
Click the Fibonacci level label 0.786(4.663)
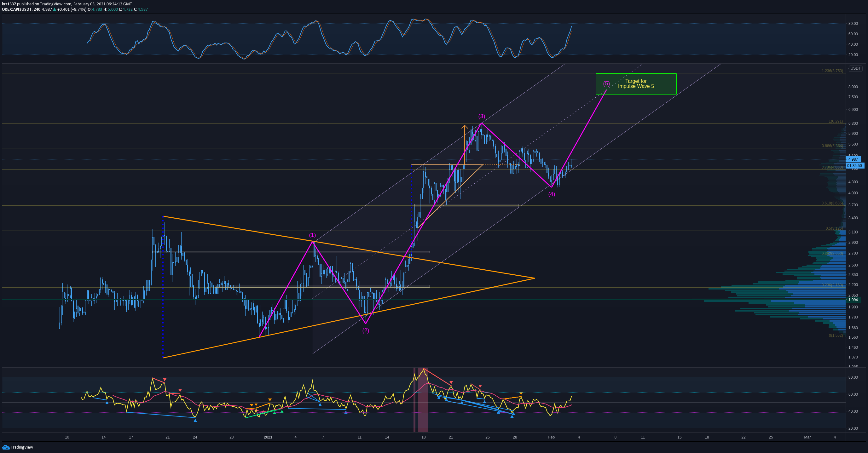pyautogui.click(x=832, y=167)
